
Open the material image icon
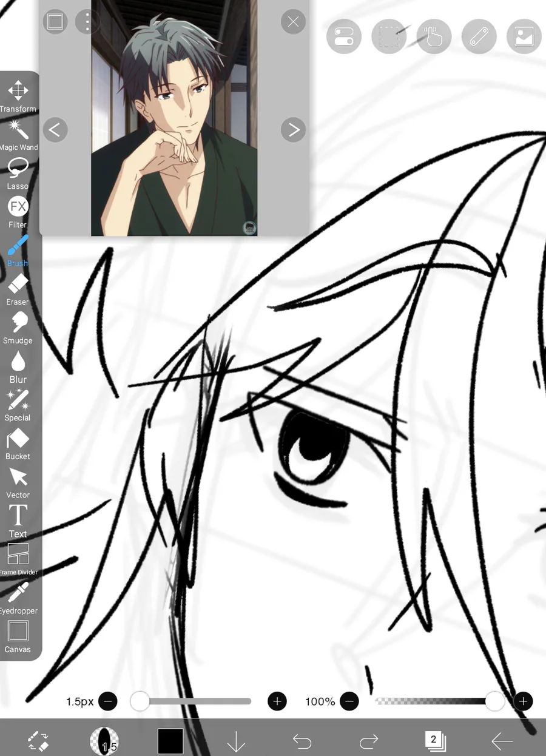pyautogui.click(x=524, y=36)
